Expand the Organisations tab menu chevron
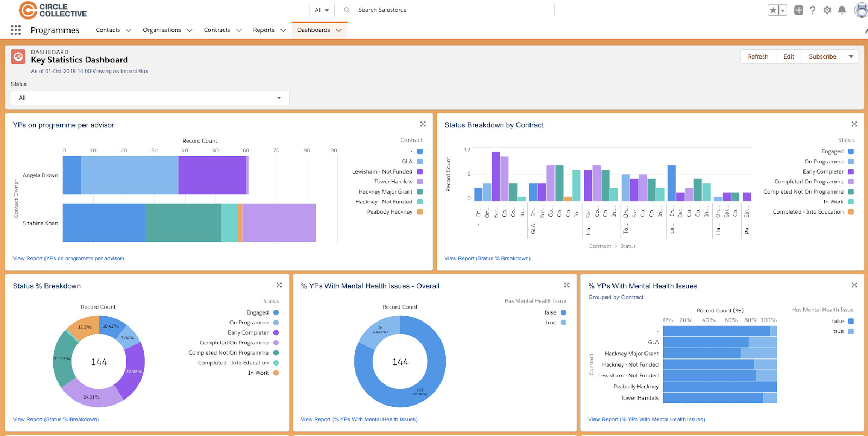 pyautogui.click(x=189, y=30)
